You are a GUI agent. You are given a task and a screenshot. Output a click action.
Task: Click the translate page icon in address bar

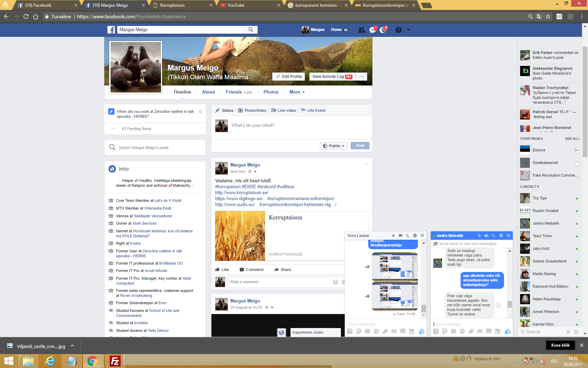click(539, 16)
